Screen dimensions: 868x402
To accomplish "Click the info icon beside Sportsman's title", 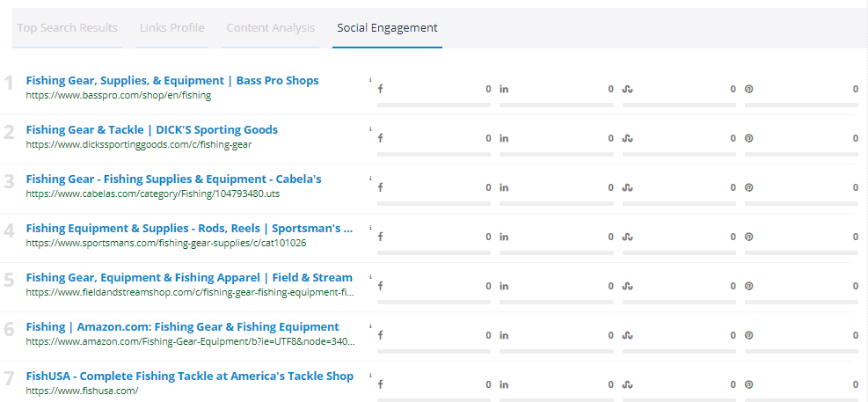I will point(370,228).
